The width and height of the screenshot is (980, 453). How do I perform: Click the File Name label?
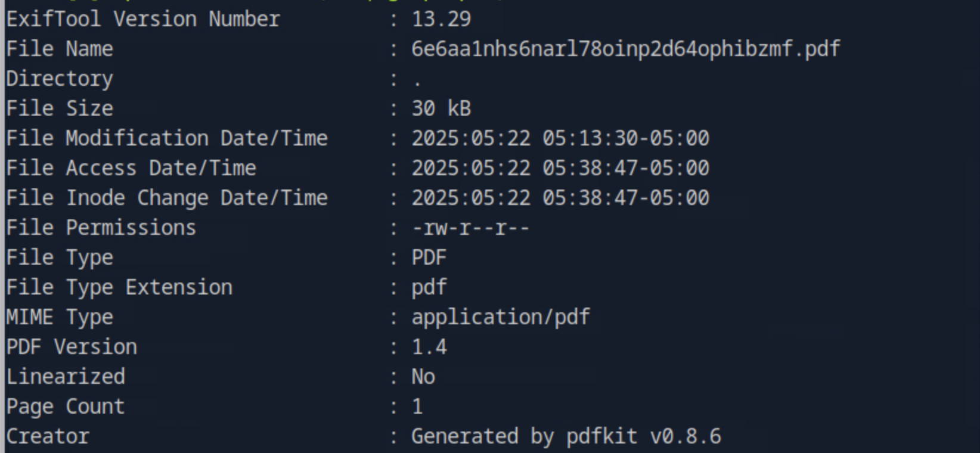coord(60,49)
